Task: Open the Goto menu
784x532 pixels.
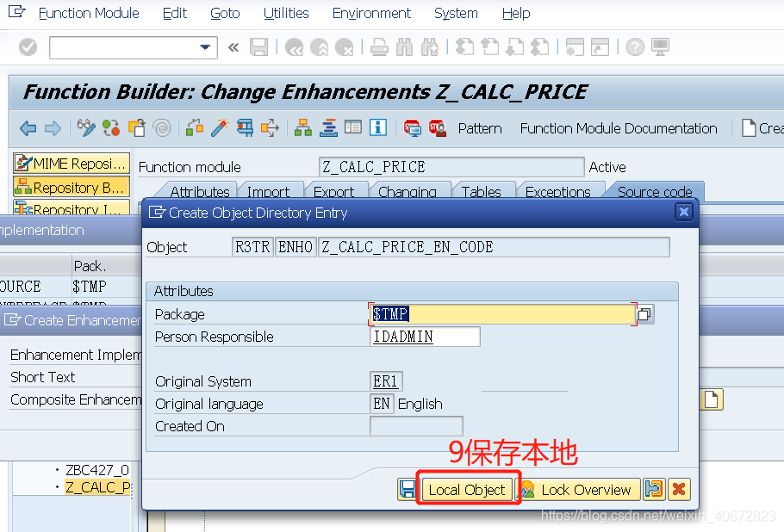Action: point(225,14)
